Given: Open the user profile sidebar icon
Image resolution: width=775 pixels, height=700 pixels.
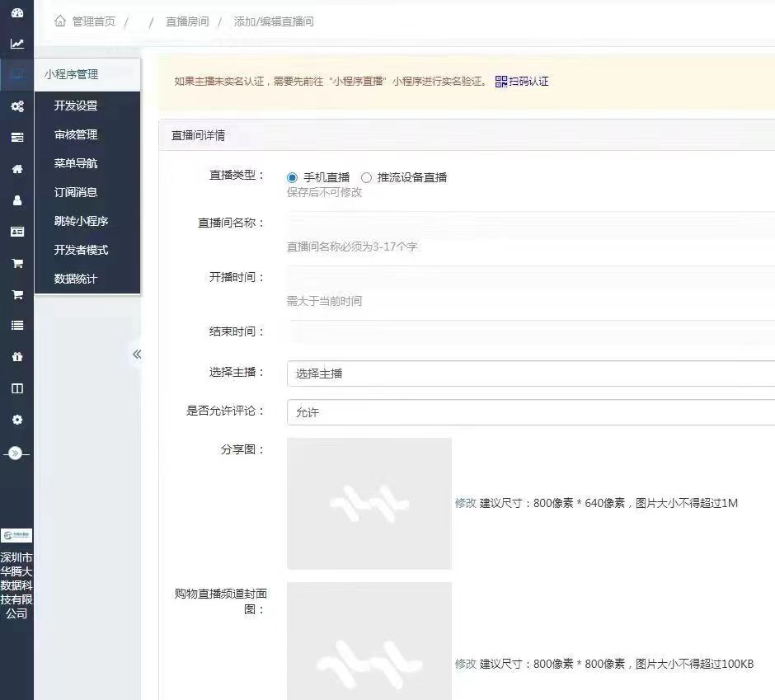Looking at the screenshot, I should 16,200.
